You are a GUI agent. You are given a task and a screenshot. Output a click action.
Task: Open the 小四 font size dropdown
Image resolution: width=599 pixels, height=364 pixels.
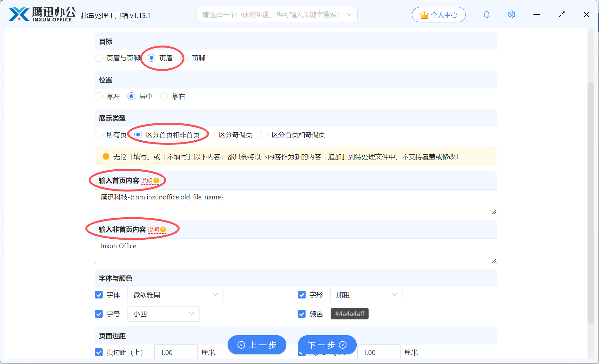click(x=163, y=314)
